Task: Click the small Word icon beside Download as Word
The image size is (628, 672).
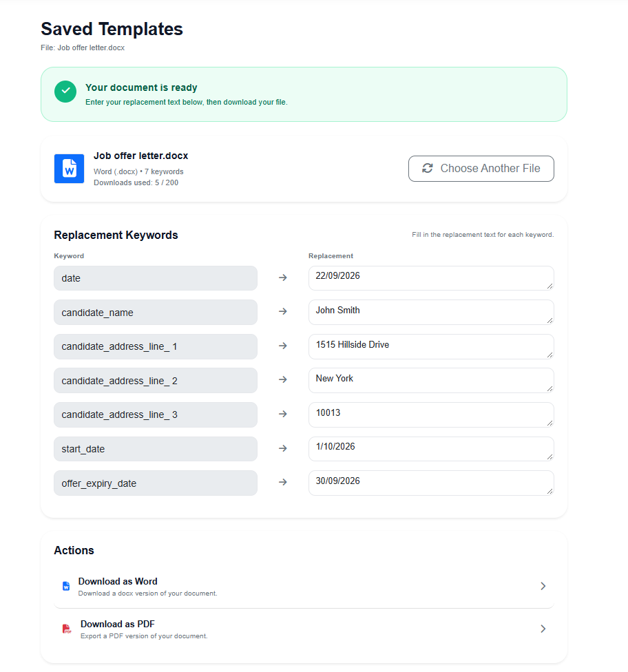Action: tap(66, 586)
